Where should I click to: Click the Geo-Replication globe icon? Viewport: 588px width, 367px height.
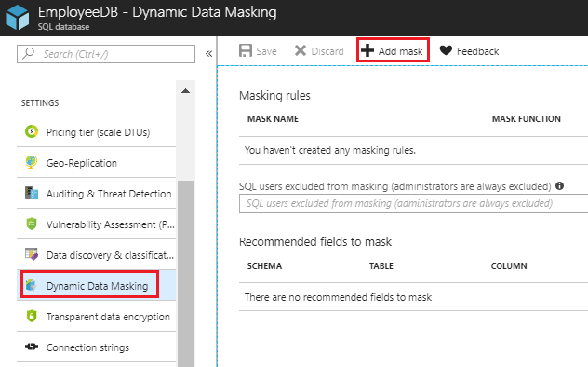[32, 162]
